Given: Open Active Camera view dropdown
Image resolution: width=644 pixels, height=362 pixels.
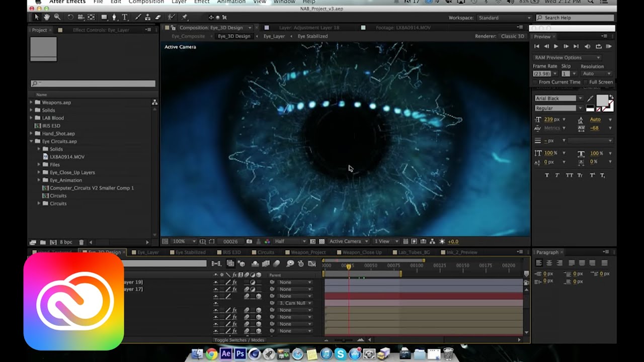Looking at the screenshot, I should (349, 241).
